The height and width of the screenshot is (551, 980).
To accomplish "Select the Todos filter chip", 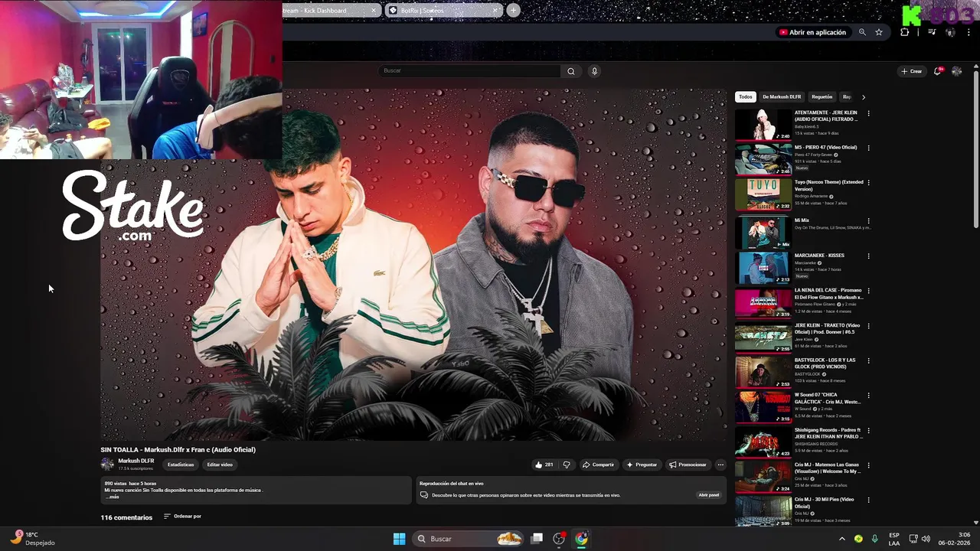I will point(746,97).
